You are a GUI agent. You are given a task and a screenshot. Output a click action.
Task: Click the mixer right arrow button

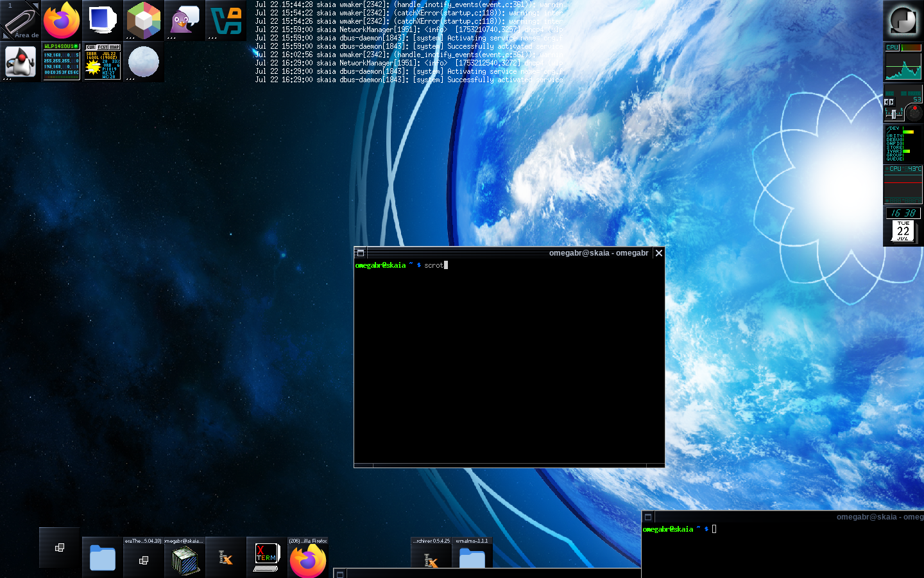coord(891,102)
